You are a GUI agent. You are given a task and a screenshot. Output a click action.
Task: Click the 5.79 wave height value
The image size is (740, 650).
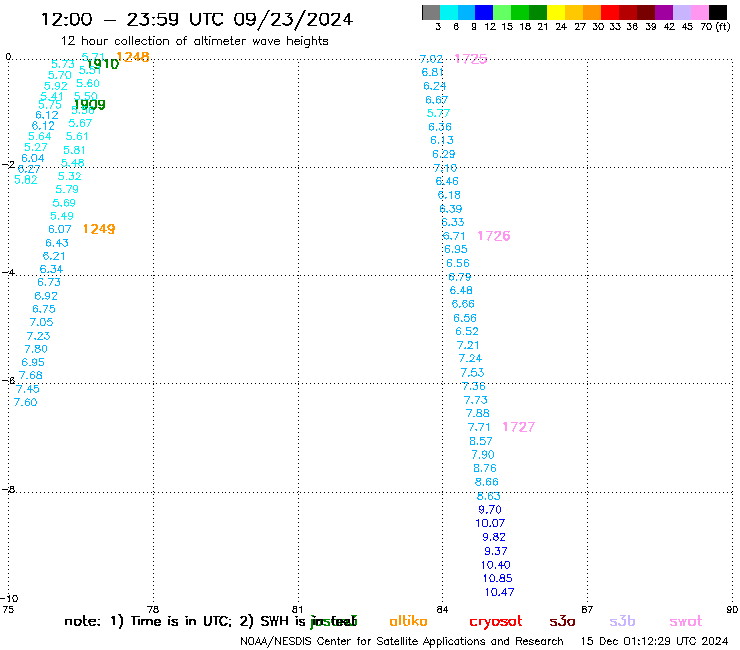click(67, 189)
